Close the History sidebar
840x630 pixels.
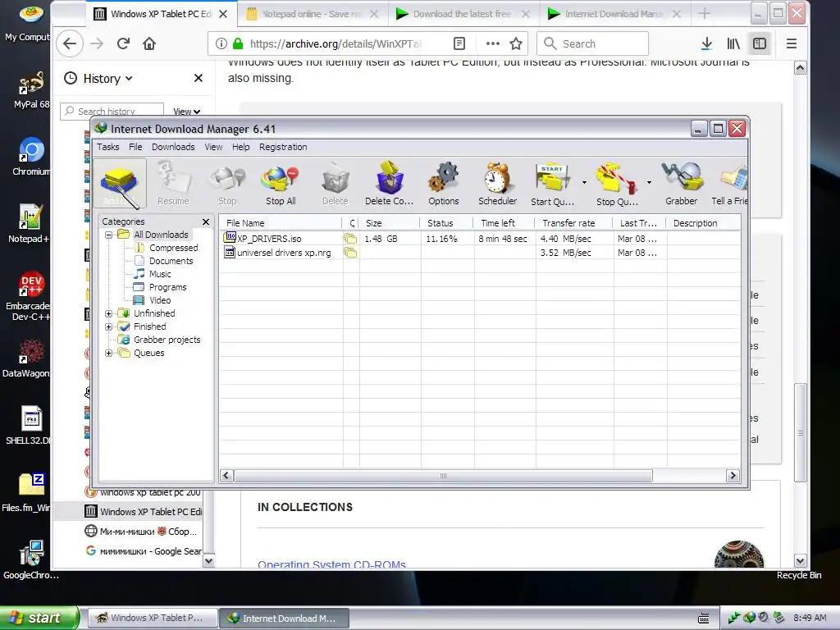[199, 78]
